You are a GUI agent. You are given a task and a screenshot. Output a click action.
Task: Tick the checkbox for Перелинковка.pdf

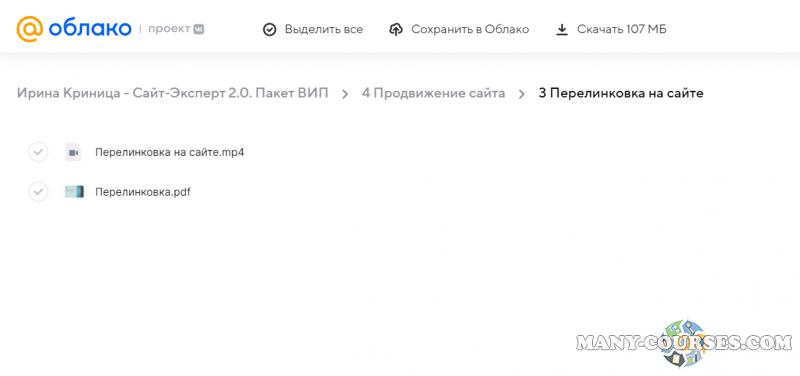pos(38,192)
